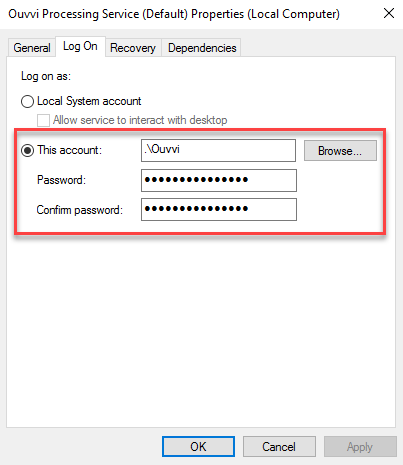403x465 pixels.
Task: Click the Apply button
Action: pyautogui.click(x=360, y=447)
